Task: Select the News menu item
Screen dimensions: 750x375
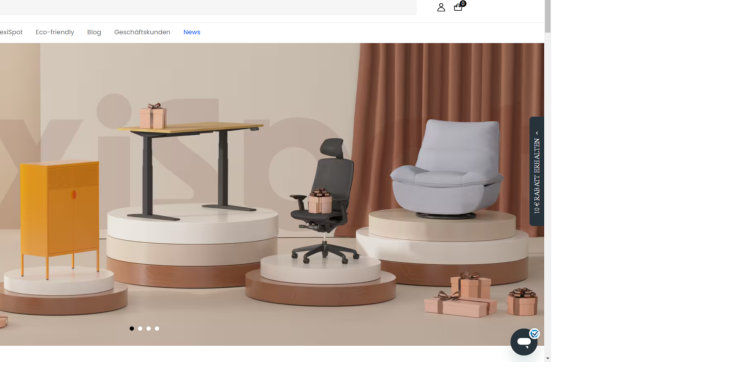Action: [x=192, y=32]
